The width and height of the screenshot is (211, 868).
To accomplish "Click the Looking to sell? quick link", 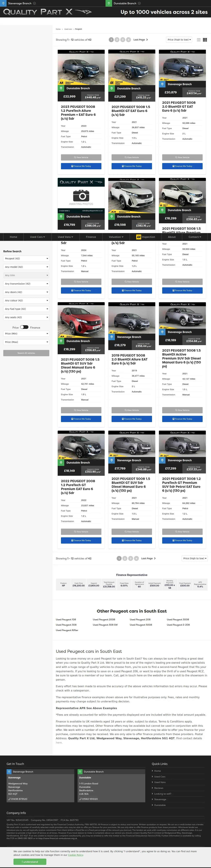I will 163,794.
